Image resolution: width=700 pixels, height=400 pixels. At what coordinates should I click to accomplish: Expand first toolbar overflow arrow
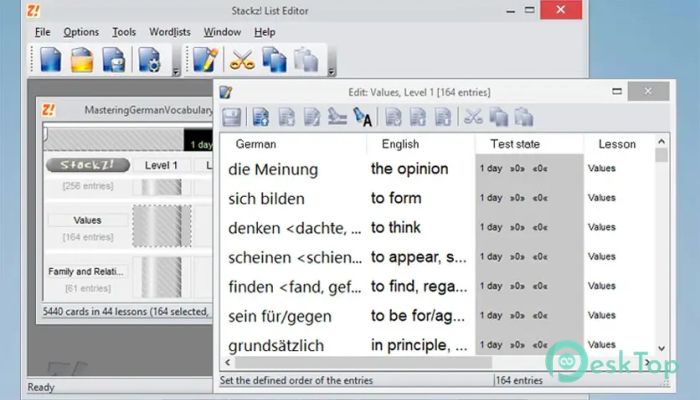point(176,71)
